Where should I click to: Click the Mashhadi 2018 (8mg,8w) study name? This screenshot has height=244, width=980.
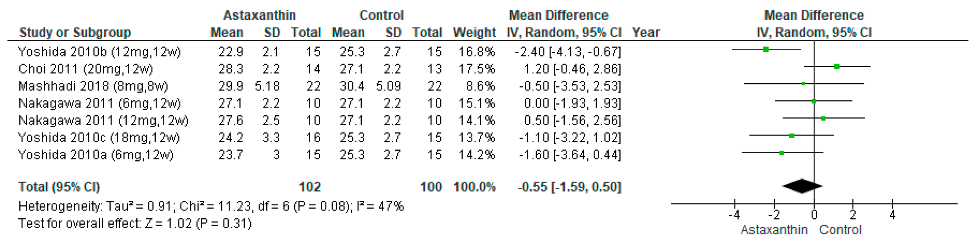(x=93, y=86)
